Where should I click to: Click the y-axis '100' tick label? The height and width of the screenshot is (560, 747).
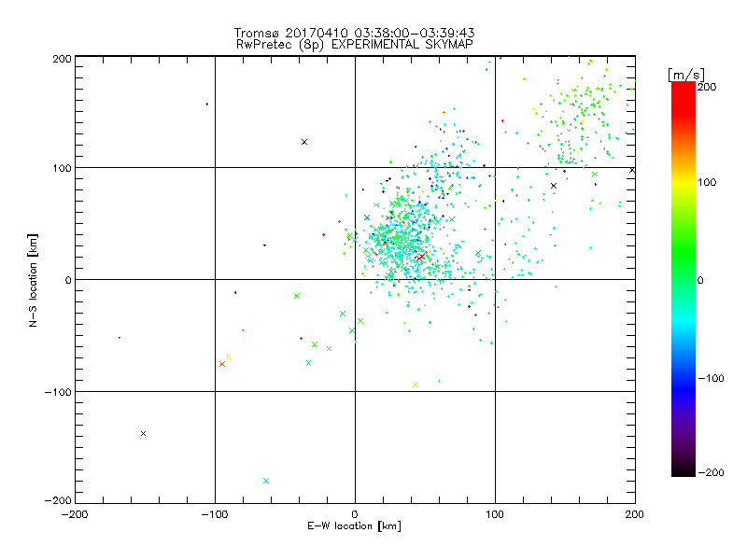(62, 168)
